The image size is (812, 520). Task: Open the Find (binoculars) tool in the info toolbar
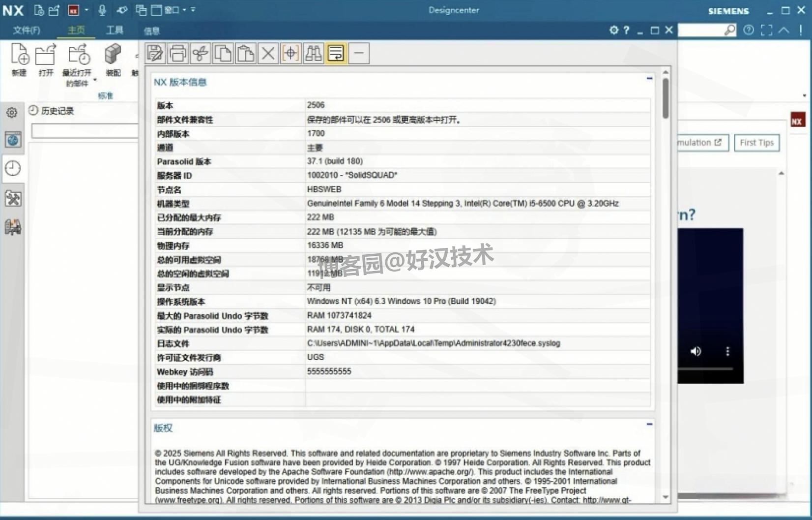point(313,53)
